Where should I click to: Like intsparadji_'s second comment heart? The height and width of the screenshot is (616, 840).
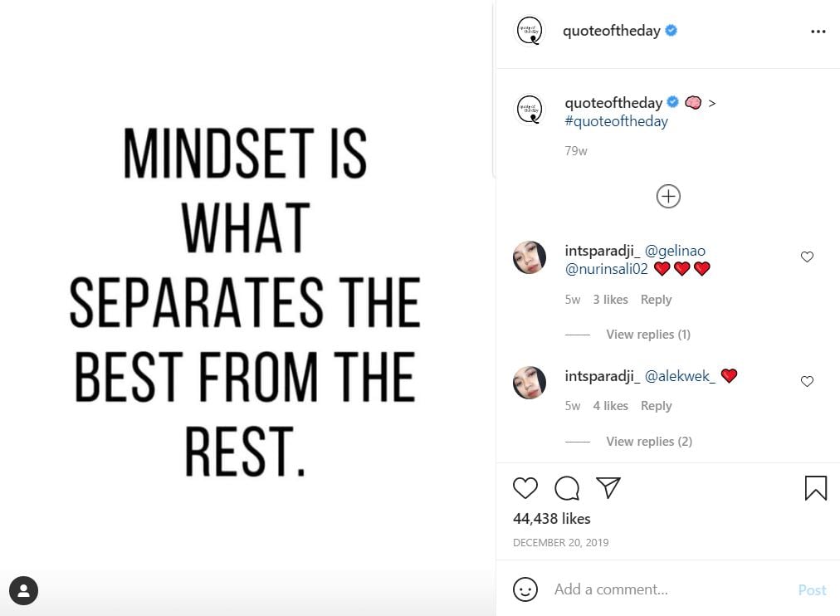[807, 381]
